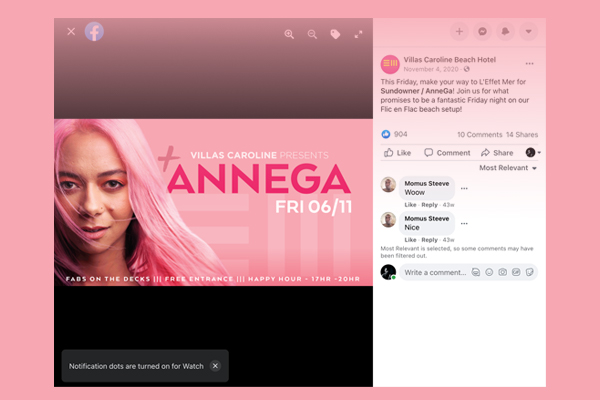
Task: Attach a photo with the camera icon
Action: (x=502, y=273)
